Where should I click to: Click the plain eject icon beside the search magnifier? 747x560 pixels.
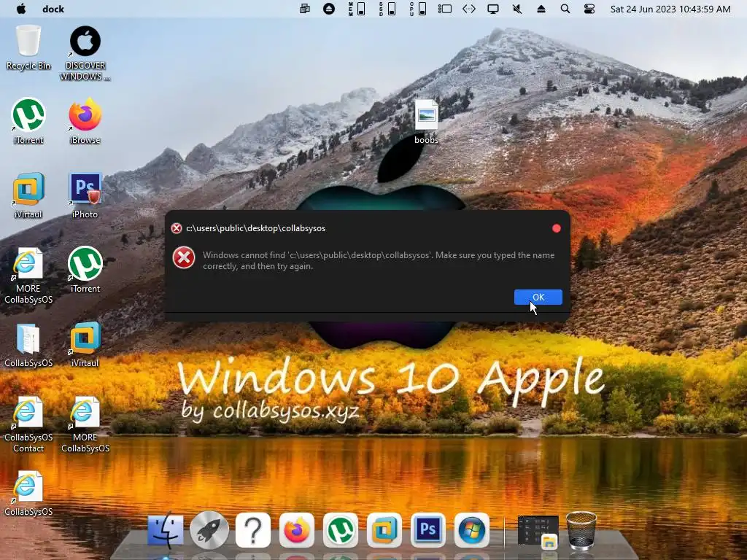tap(541, 9)
